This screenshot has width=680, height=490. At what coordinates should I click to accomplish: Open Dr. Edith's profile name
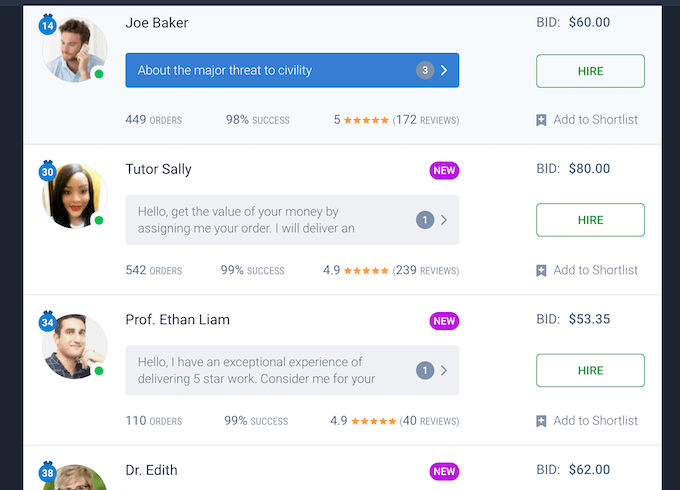coord(151,470)
